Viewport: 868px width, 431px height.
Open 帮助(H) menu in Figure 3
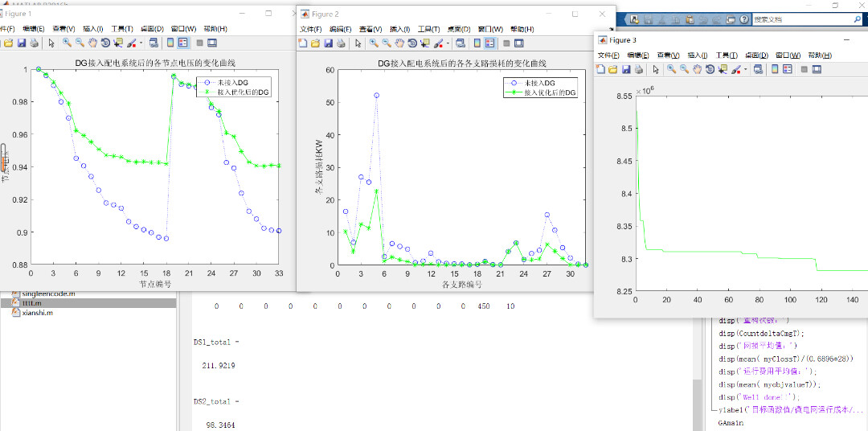click(820, 55)
